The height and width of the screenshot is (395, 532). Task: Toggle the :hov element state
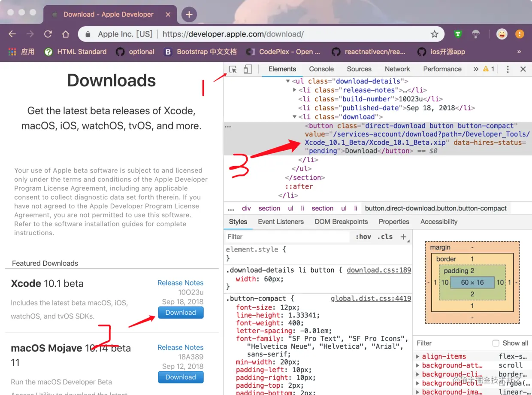(363, 237)
